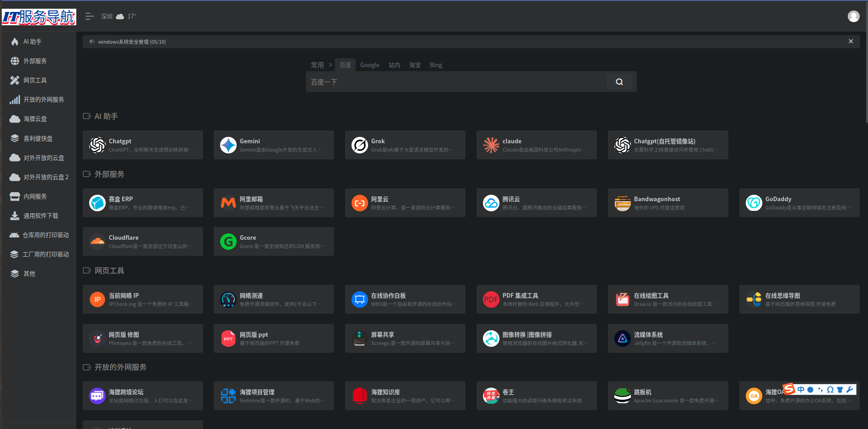Open the 阿里云 link card

(x=405, y=203)
